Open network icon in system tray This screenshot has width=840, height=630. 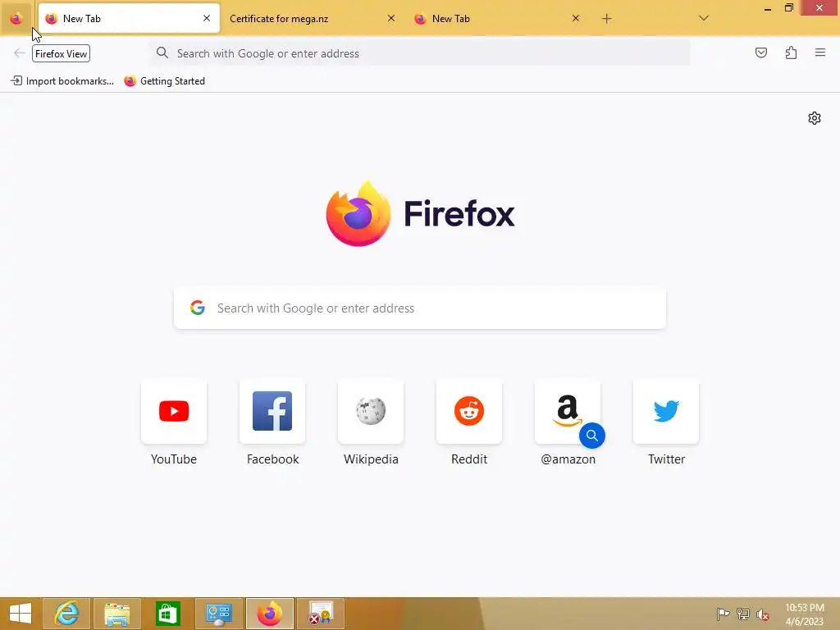pos(742,614)
